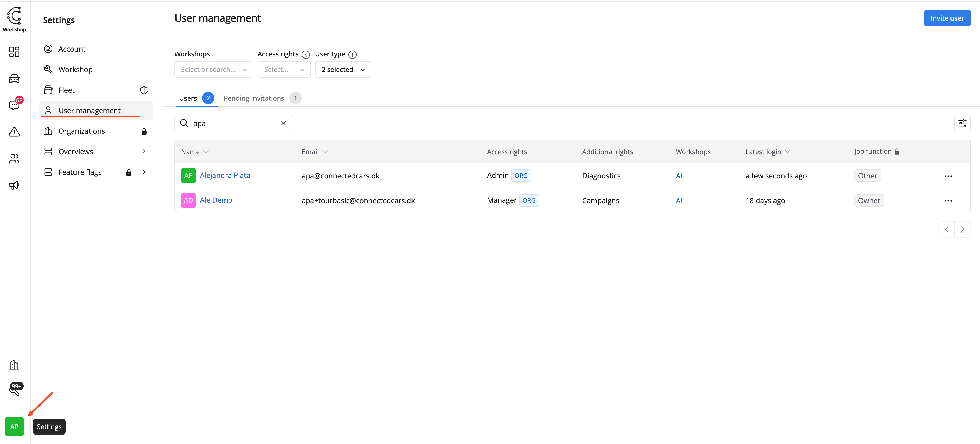This screenshot has height=444, width=980.
Task: Open the dashboard grid icon in sidebar
Action: click(14, 52)
